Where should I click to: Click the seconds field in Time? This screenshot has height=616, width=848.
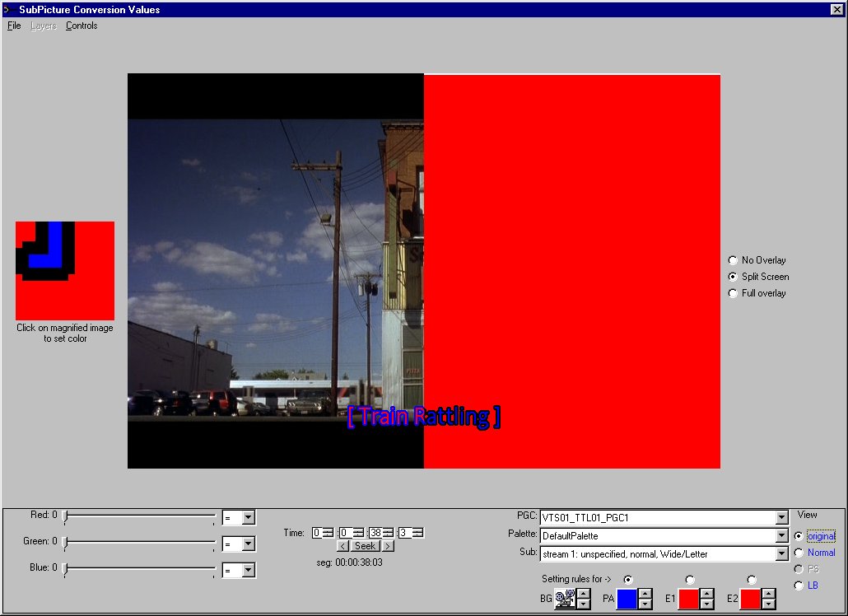point(375,533)
